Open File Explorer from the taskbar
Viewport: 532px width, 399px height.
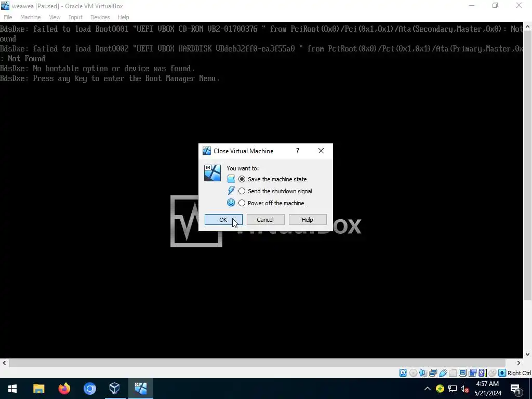(38, 389)
